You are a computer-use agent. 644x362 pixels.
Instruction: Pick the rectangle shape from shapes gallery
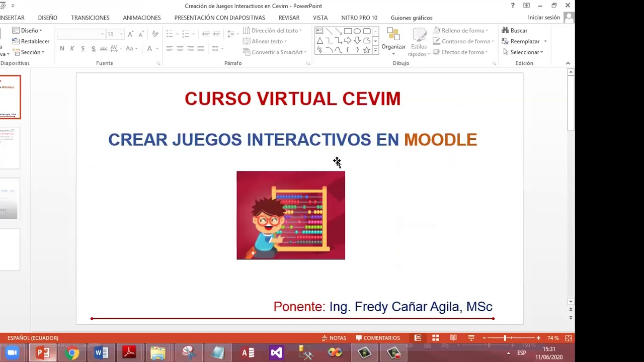pos(348,31)
